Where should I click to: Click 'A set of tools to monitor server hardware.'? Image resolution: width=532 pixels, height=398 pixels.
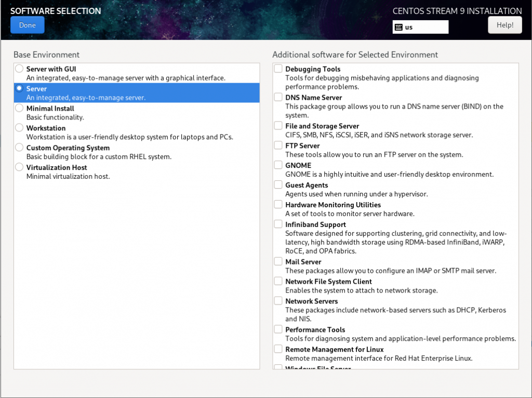(350, 214)
